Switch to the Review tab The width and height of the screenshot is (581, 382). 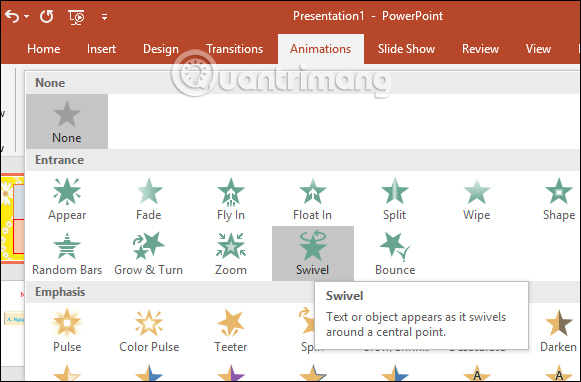[x=481, y=49]
